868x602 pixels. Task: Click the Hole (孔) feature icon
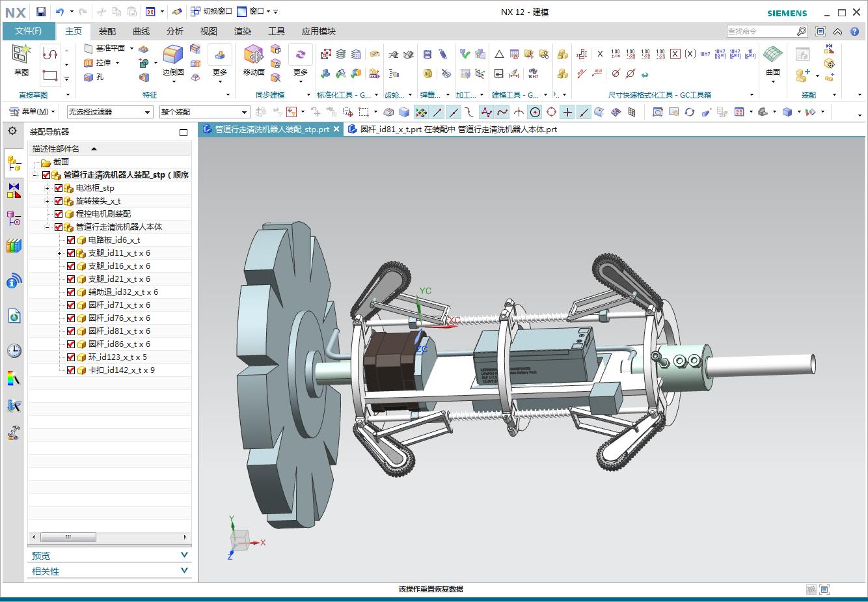tap(89, 77)
